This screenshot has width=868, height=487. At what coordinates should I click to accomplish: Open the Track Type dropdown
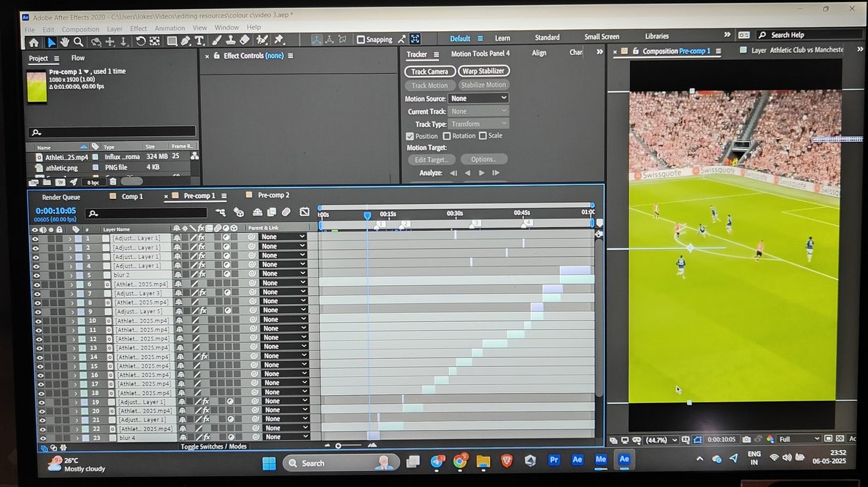[478, 124]
